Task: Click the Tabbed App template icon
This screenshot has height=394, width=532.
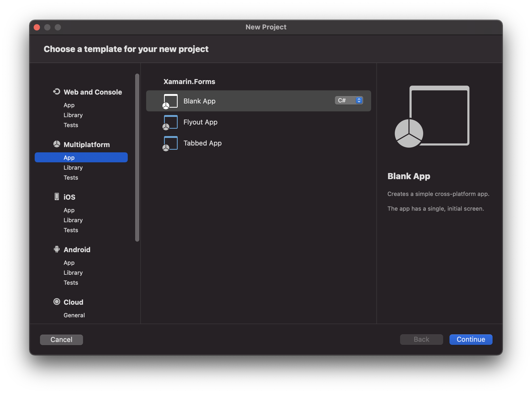Action: coord(170,143)
